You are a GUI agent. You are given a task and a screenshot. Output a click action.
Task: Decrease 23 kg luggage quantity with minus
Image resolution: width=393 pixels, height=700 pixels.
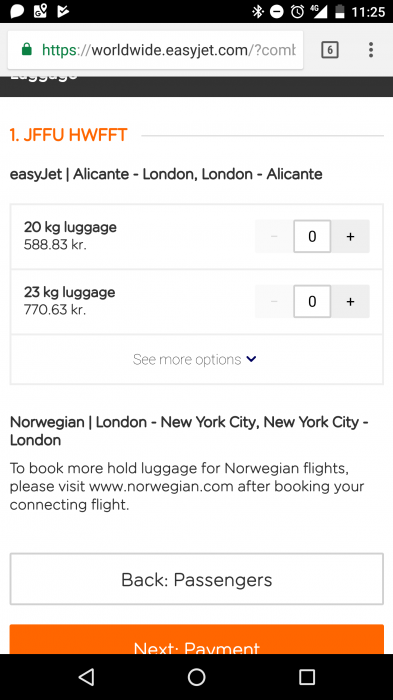pyautogui.click(x=274, y=302)
